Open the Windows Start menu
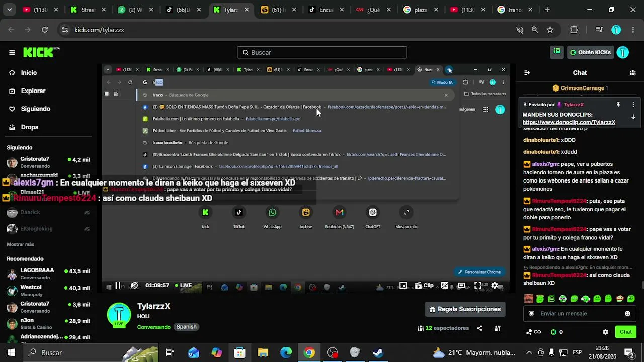This screenshot has height=362, width=644. [11, 353]
